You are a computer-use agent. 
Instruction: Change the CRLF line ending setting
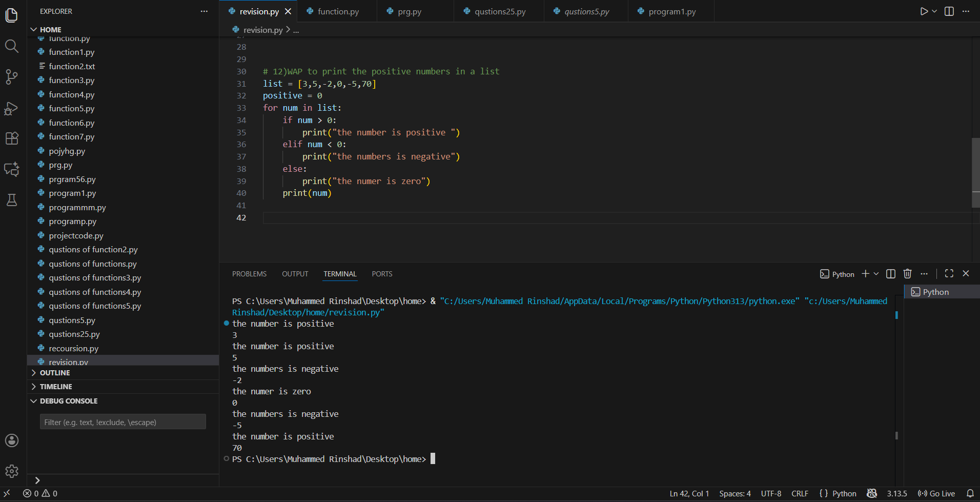[800, 493]
